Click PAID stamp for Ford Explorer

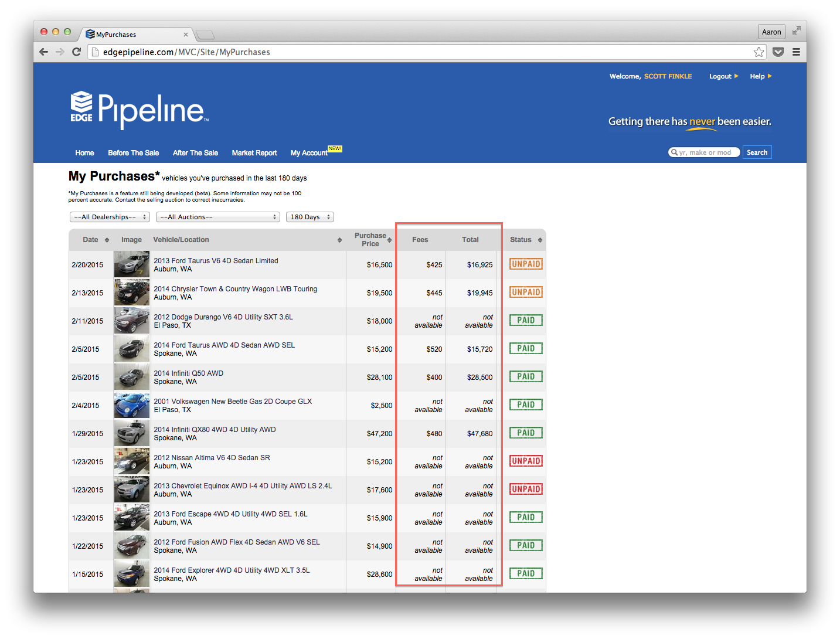pos(526,573)
